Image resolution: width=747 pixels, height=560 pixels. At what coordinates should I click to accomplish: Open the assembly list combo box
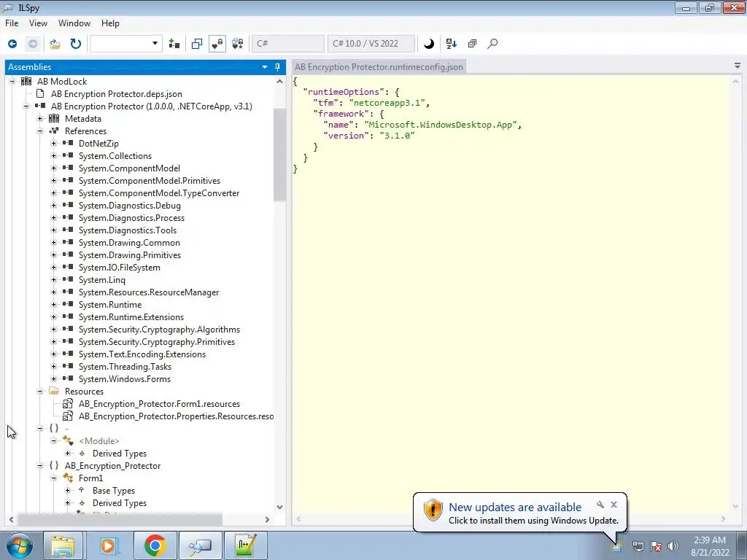(x=125, y=44)
